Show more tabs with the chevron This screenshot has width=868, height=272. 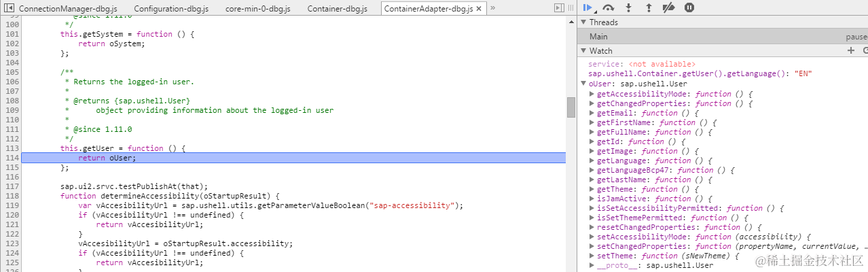[492, 8]
